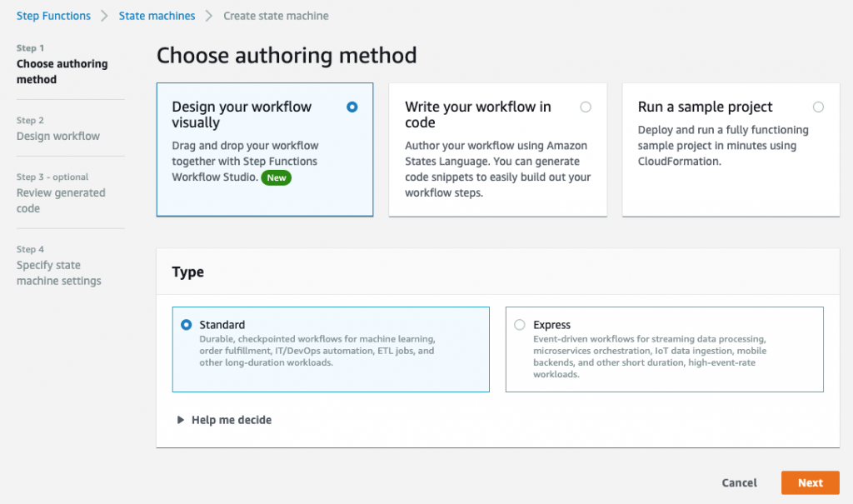
Task: Click the "Create state machine" breadcrumb item
Action: [275, 15]
